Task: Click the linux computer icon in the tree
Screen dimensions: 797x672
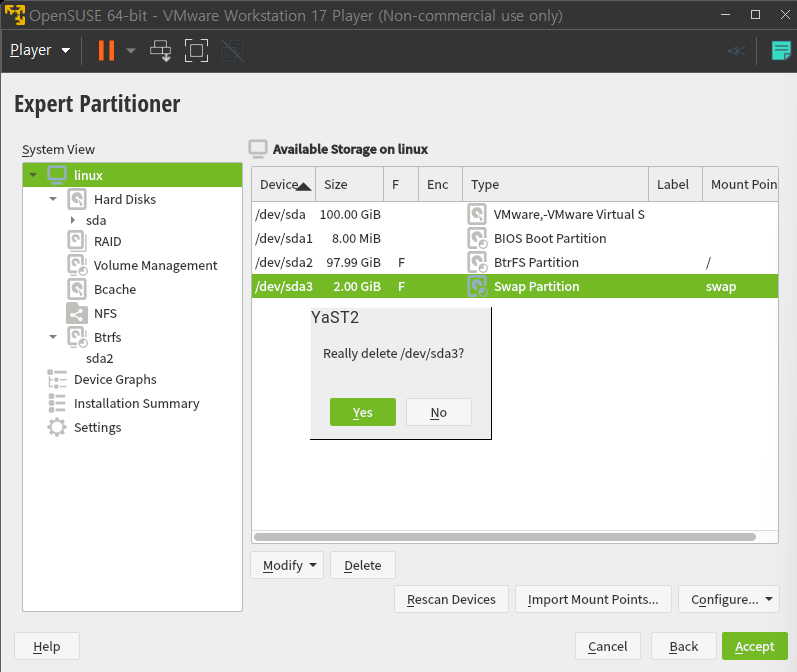Action: click(x=57, y=175)
